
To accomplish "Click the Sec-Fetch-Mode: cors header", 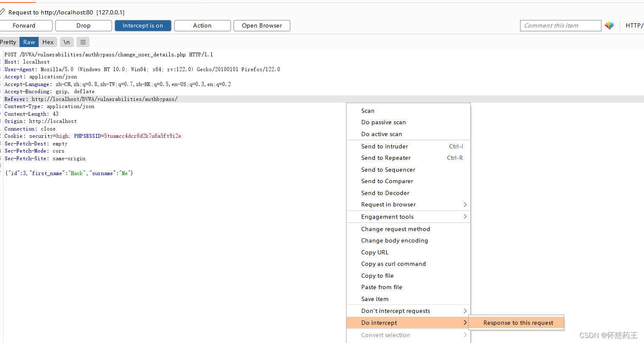I will (34, 151).
